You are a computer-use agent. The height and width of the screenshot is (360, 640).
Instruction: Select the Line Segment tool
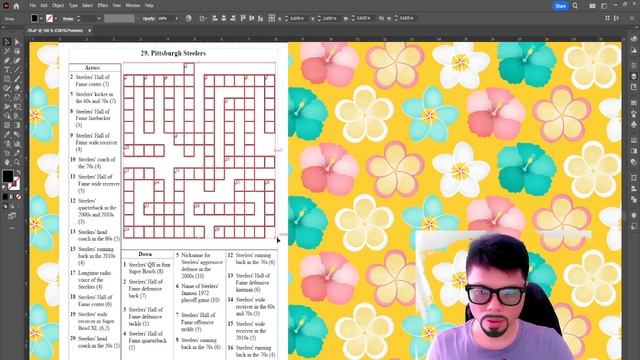pyautogui.click(x=17, y=70)
